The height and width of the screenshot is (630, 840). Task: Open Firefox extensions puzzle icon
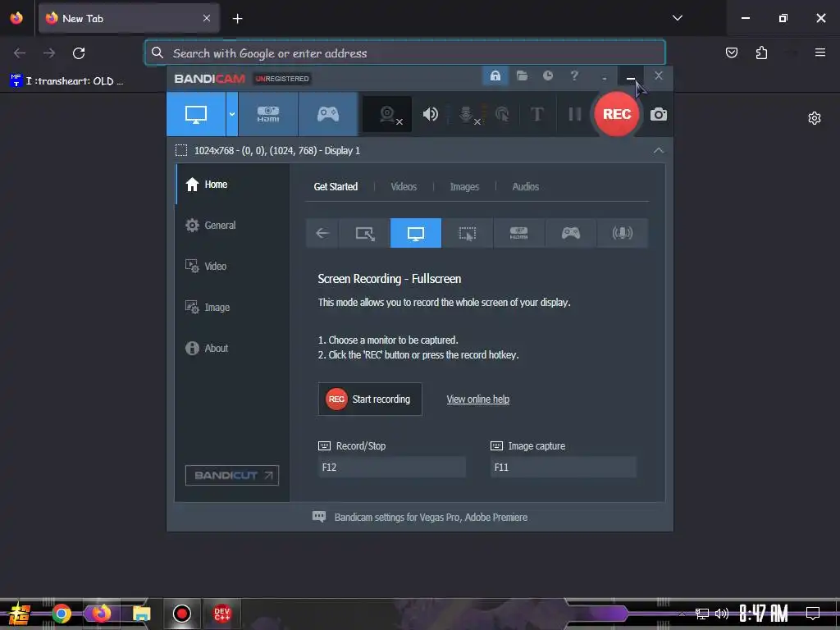[x=761, y=52]
